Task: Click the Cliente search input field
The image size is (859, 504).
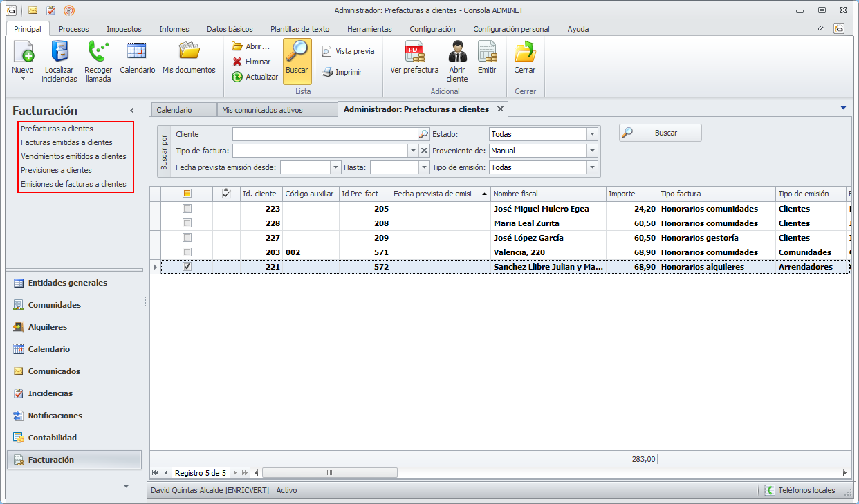Action: [324, 134]
